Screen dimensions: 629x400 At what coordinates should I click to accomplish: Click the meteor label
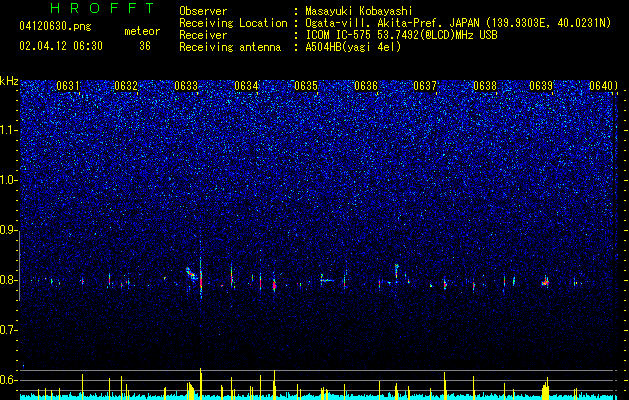pyautogui.click(x=142, y=31)
